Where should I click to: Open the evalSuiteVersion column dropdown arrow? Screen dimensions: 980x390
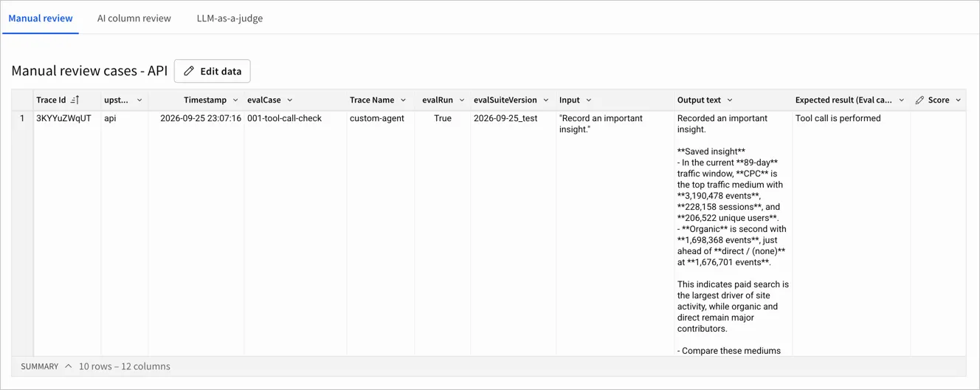(x=546, y=100)
